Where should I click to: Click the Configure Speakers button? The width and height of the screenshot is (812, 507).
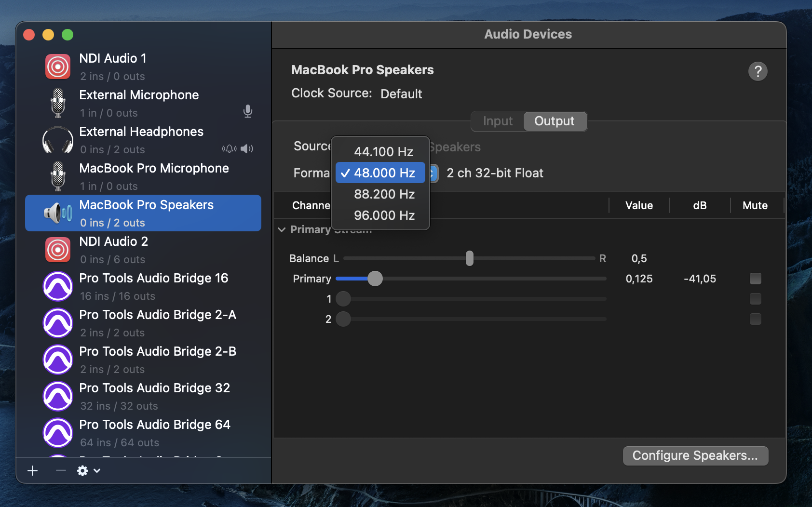click(x=695, y=455)
